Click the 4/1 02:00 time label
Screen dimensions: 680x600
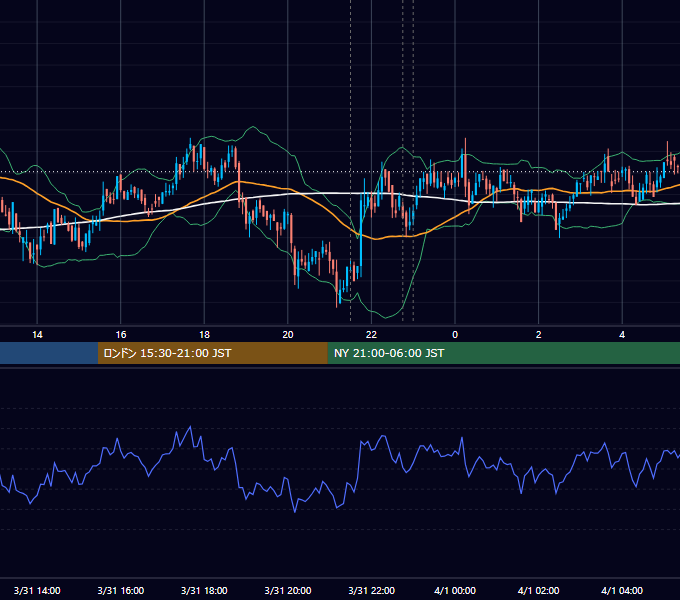tap(539, 590)
